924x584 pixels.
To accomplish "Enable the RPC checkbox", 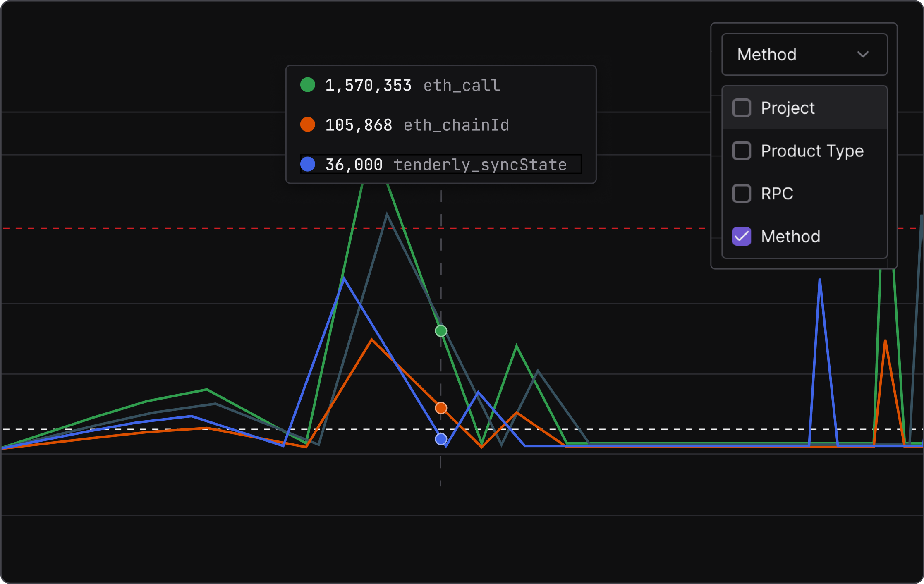I will 742,193.
